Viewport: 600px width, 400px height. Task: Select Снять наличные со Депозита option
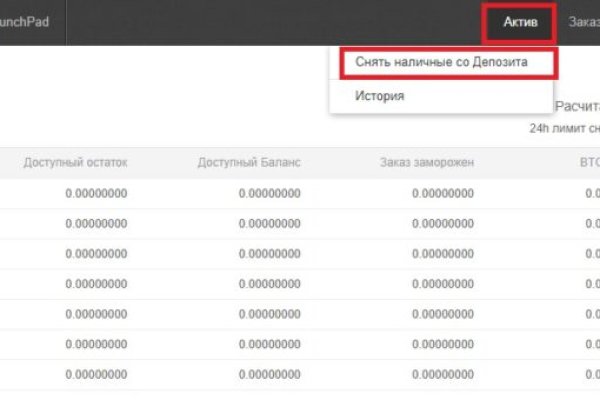(x=441, y=62)
